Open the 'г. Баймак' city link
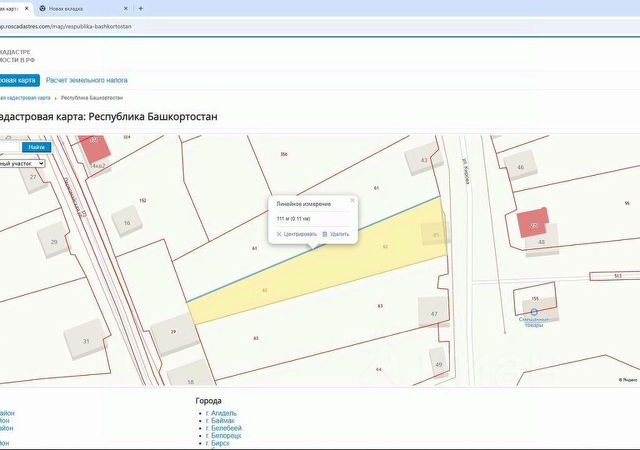The width and height of the screenshot is (640, 450). click(x=220, y=421)
